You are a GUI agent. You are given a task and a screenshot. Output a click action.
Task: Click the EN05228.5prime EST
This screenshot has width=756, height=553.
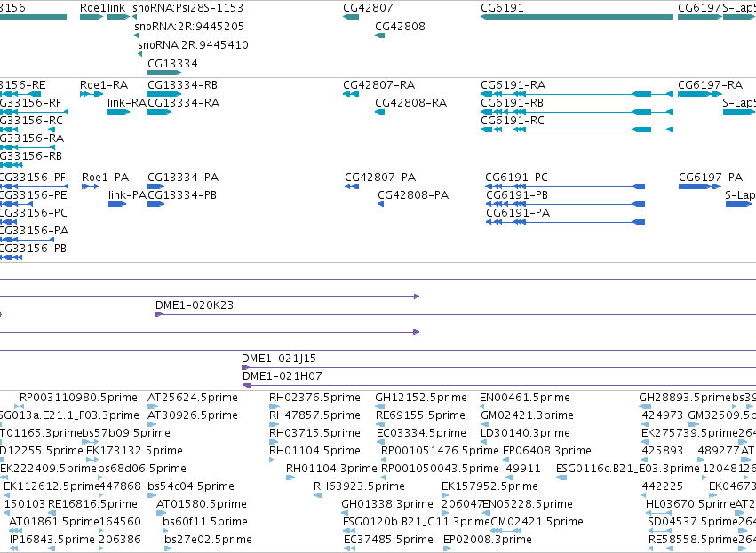[x=487, y=513]
